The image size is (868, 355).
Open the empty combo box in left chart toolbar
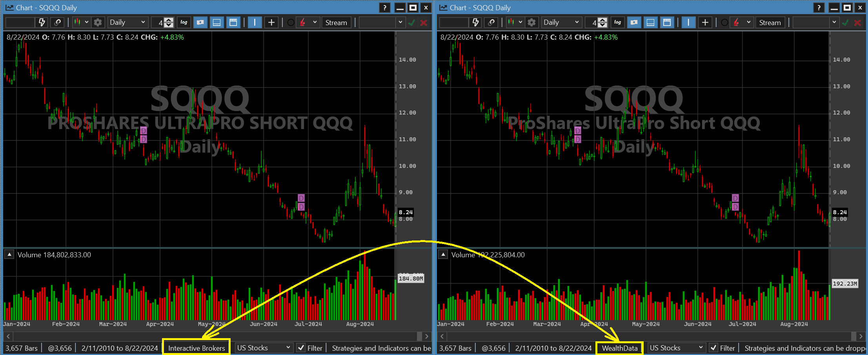[x=382, y=22]
